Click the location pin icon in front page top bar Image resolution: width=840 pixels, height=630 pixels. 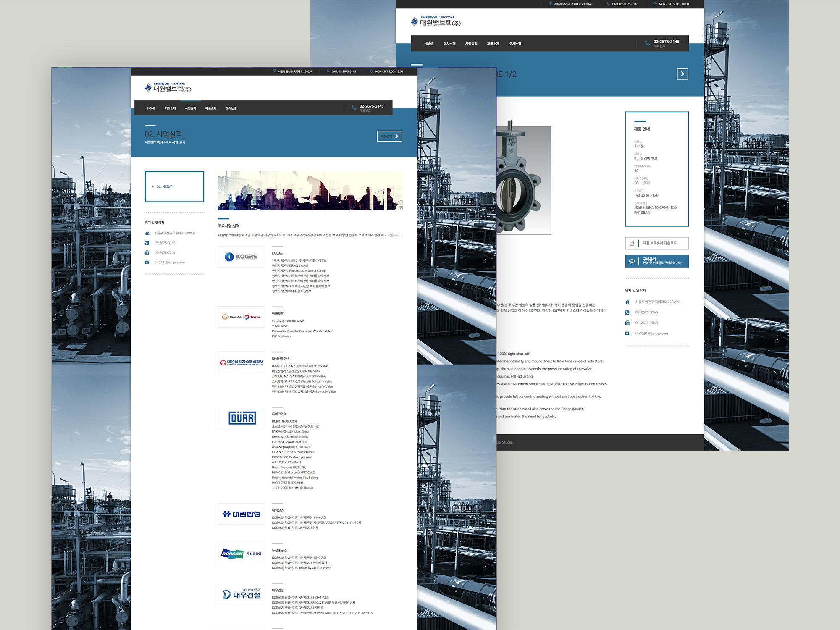tap(275, 71)
